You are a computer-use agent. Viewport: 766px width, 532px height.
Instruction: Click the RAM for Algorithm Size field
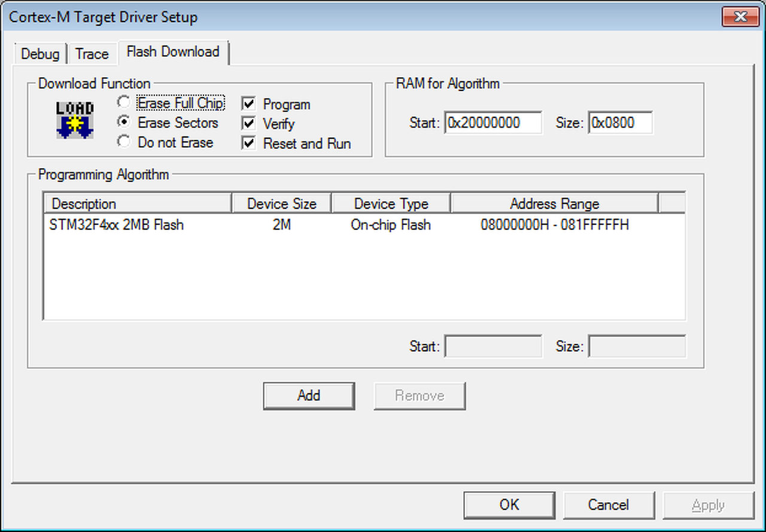point(621,123)
